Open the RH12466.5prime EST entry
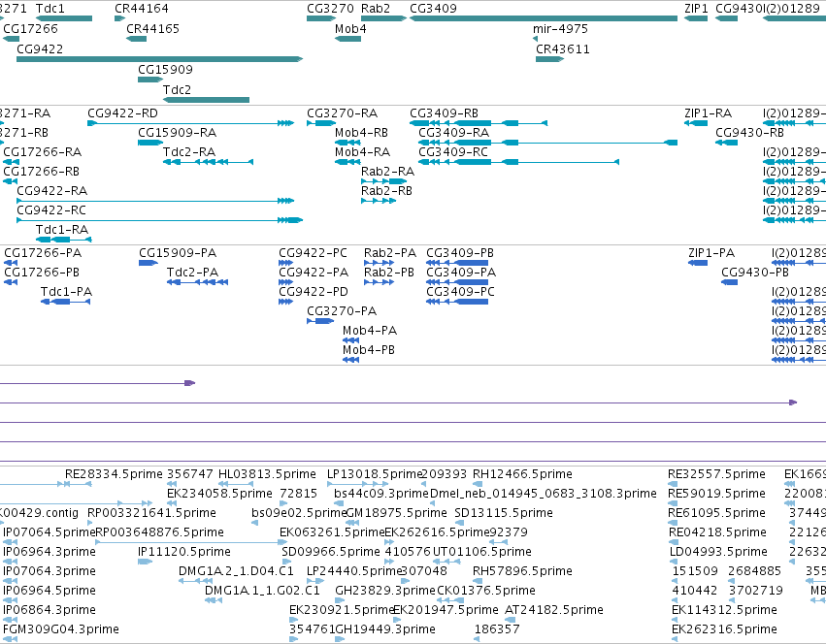826x644 pixels. (522, 474)
